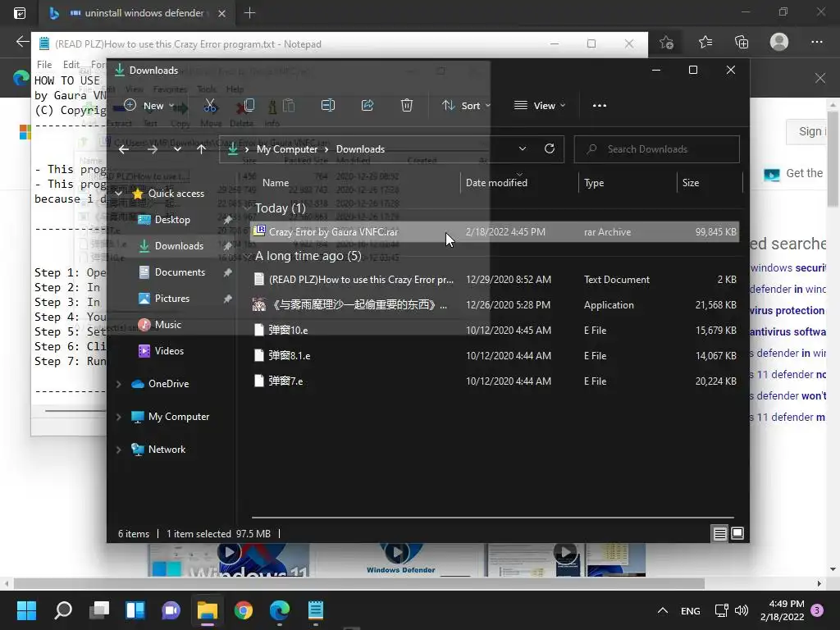Go up one folder level arrow
This screenshot has width=840, height=630.
click(202, 149)
